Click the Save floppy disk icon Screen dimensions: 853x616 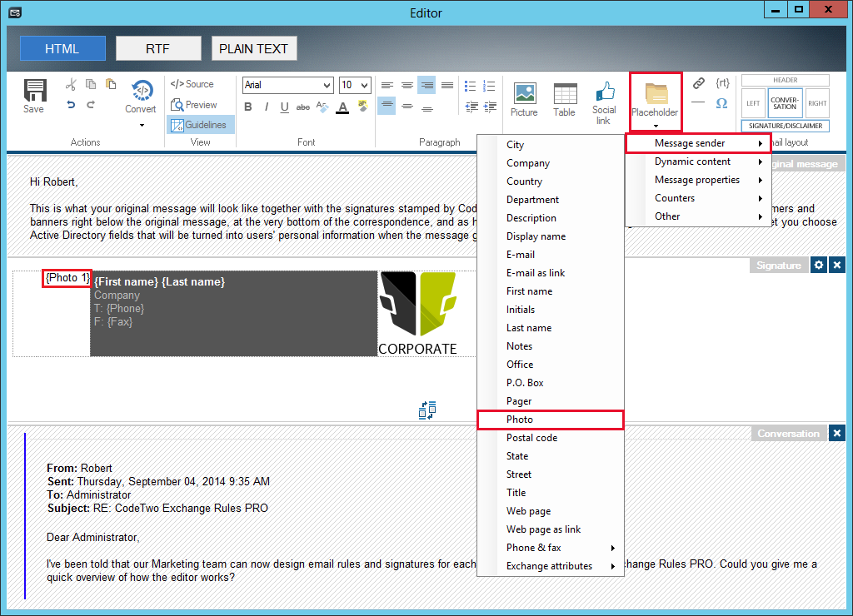point(34,90)
